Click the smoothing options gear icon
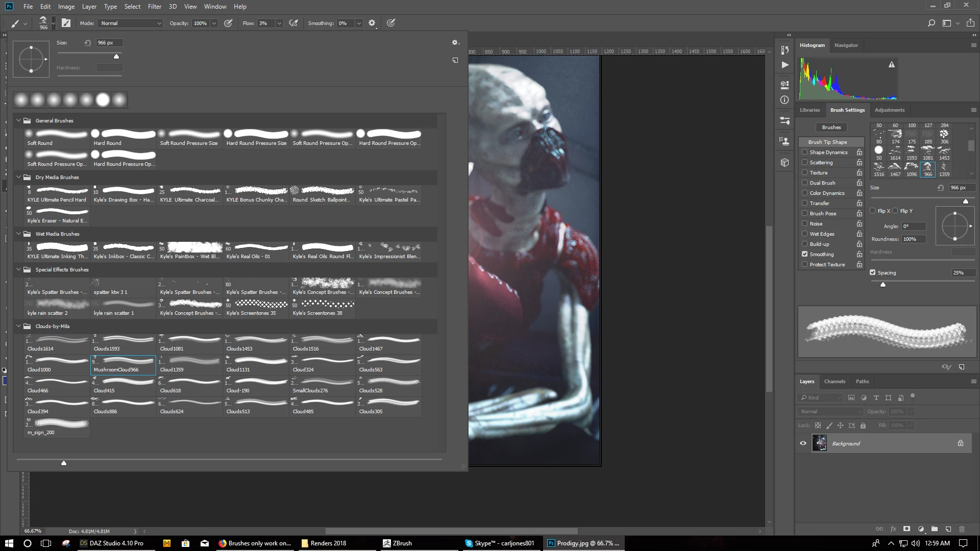This screenshot has height=551, width=980. pos(372,23)
